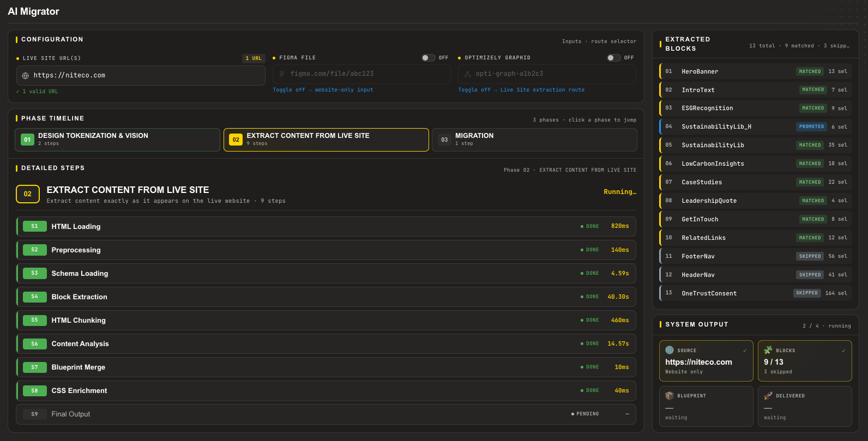Open the Blueprint Merge step row
Viewport: 868px width, 441px height.
tap(326, 367)
